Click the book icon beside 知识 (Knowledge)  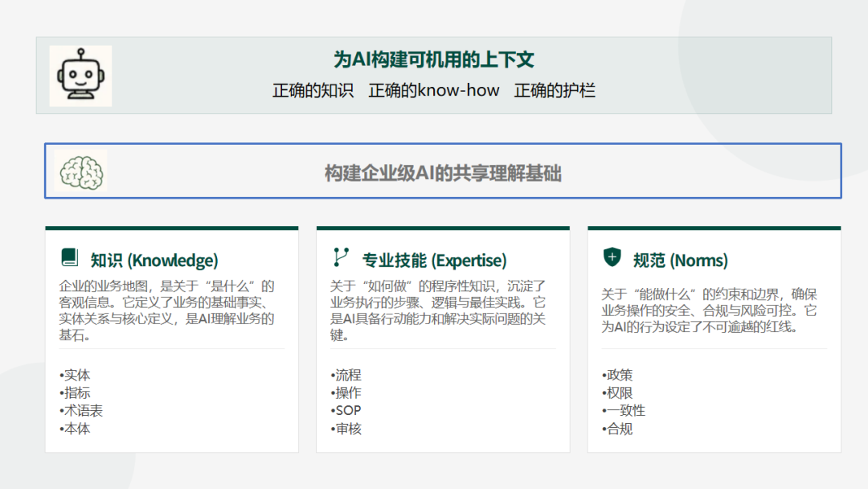[x=69, y=257]
